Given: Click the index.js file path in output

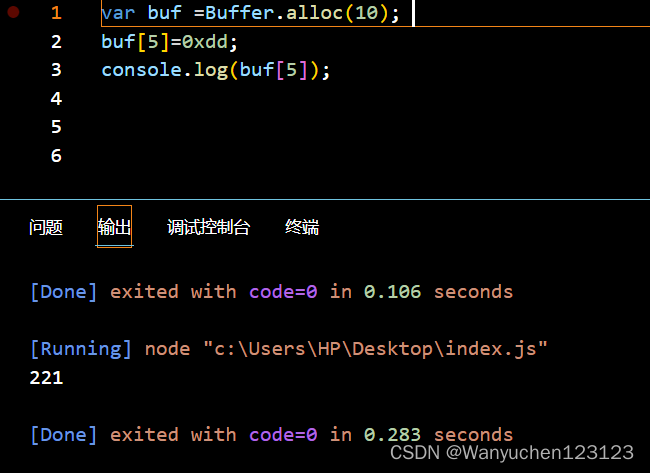Looking at the screenshot, I should tap(376, 349).
